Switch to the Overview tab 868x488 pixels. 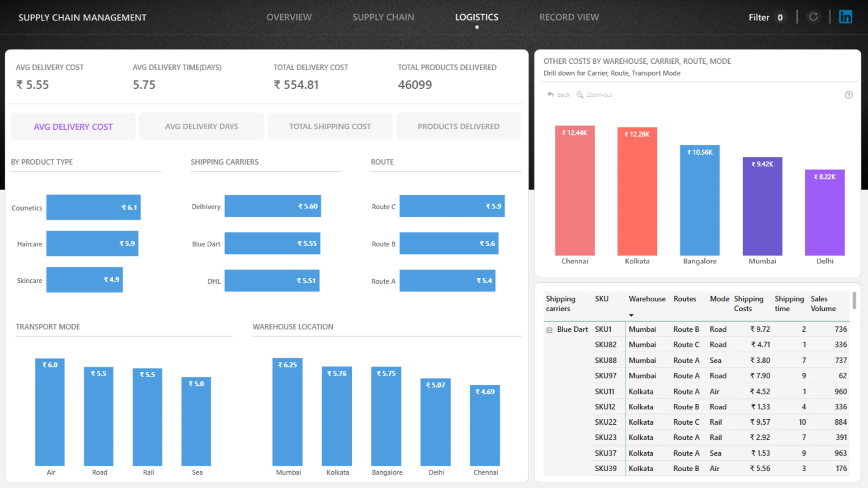pyautogui.click(x=289, y=17)
